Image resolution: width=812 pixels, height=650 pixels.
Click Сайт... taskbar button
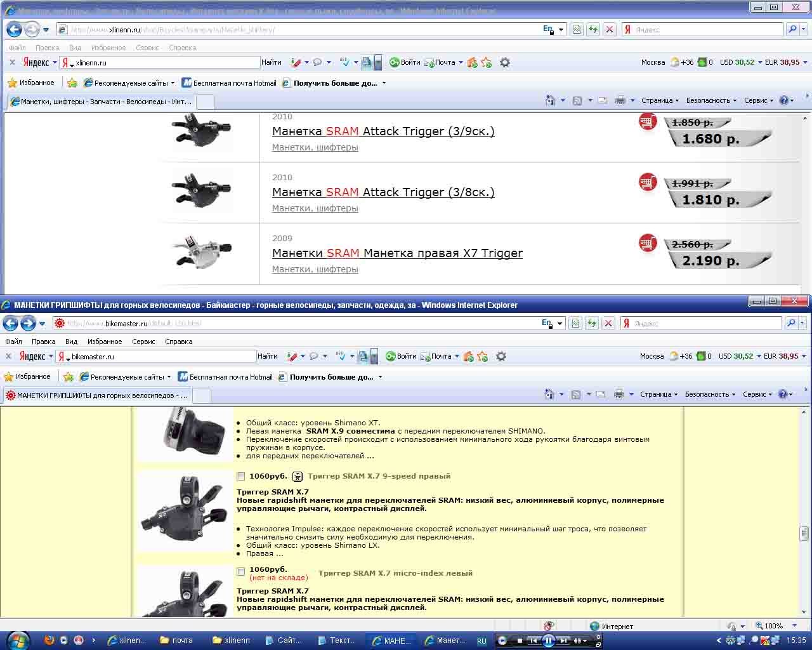(283, 640)
